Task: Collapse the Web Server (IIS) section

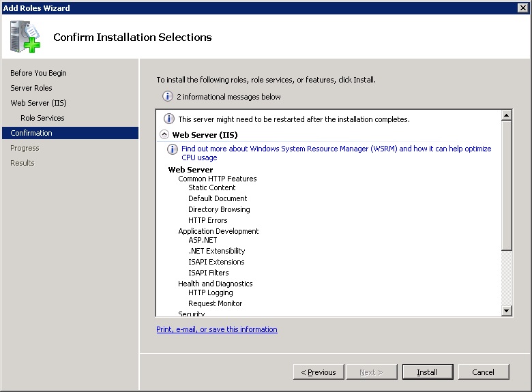Action: (x=164, y=135)
